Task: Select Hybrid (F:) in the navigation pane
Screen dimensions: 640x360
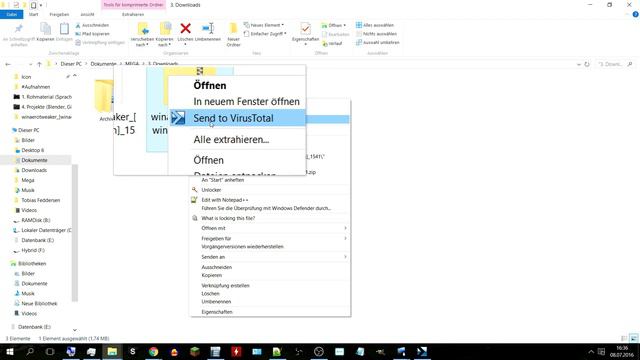Action: pyautogui.click(x=33, y=250)
